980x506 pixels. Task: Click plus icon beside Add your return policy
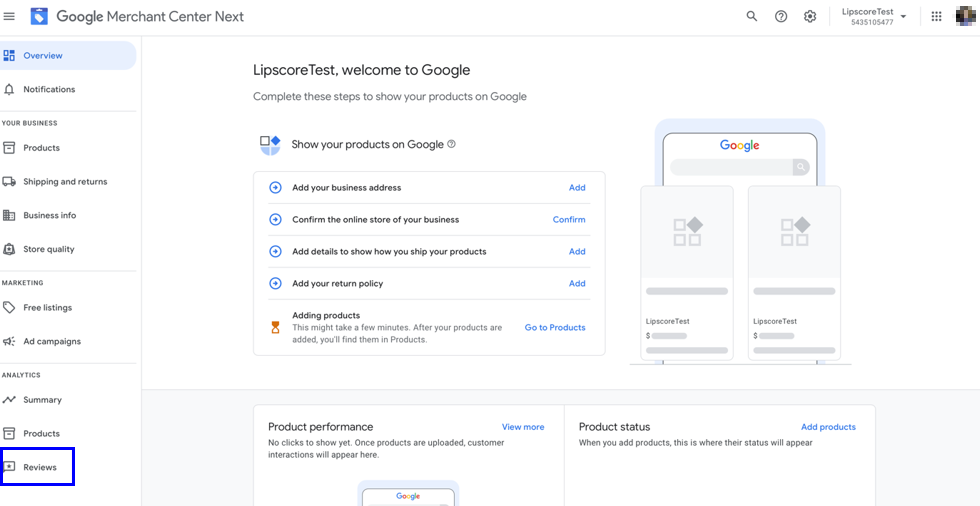(275, 284)
